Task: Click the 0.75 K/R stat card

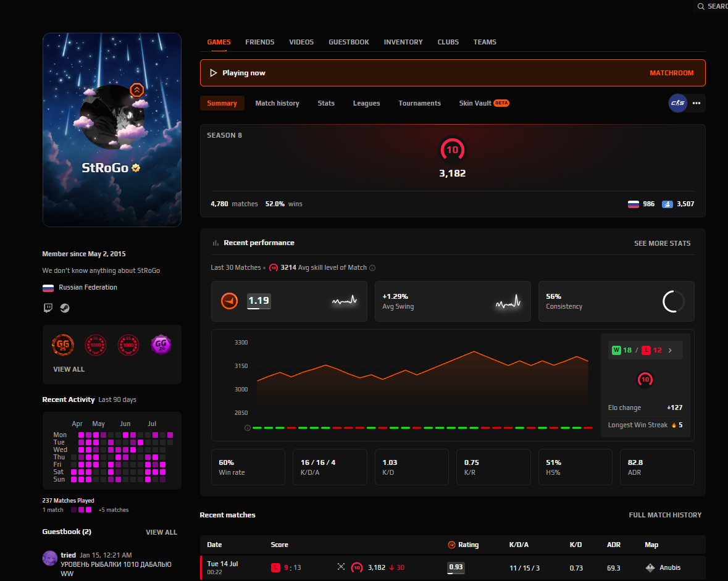Action: tap(493, 467)
